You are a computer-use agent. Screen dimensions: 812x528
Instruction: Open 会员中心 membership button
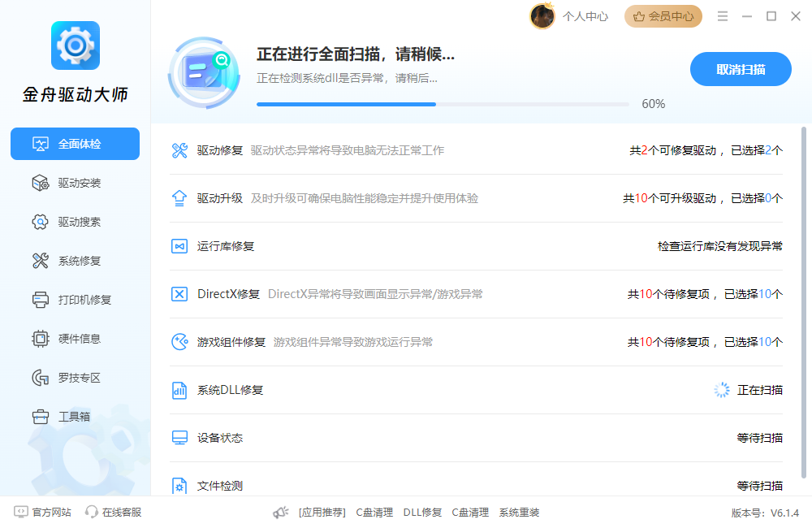click(663, 16)
